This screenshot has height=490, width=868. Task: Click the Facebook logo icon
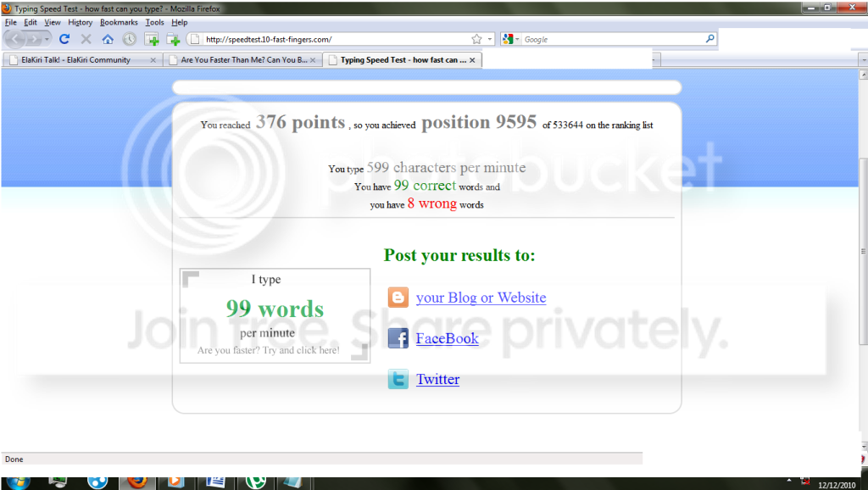click(398, 337)
